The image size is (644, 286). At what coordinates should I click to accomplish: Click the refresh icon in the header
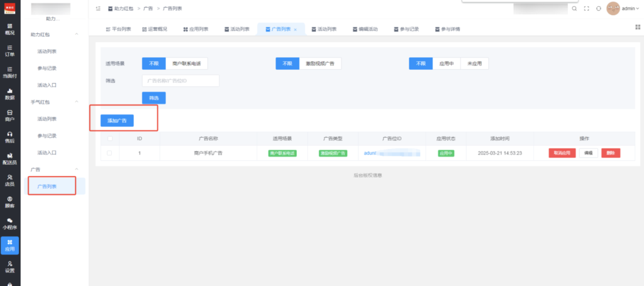598,9
